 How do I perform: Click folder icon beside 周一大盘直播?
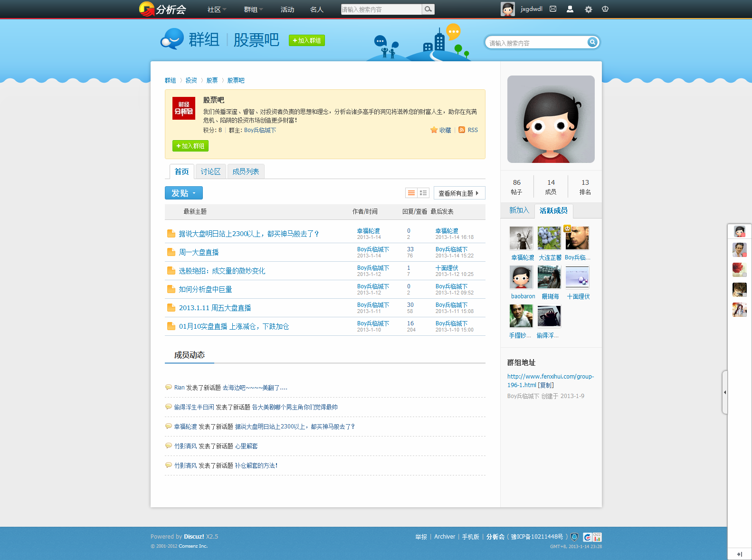pos(171,252)
